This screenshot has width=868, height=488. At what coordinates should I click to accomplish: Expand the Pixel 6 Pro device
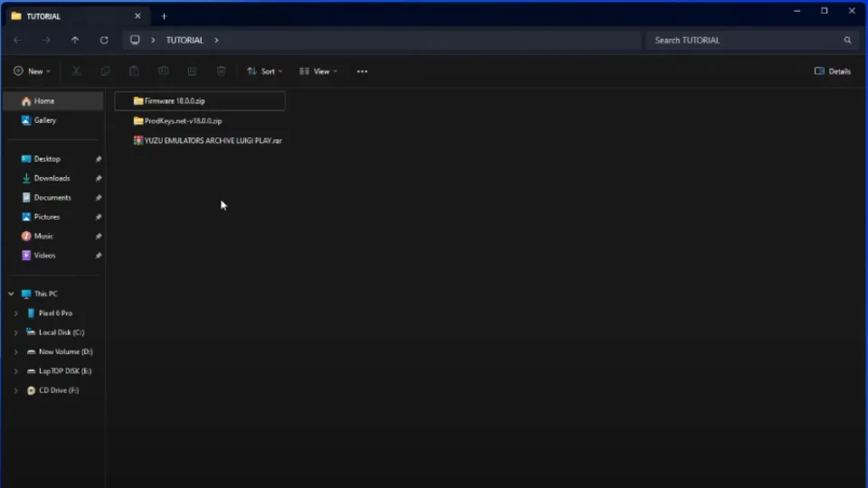15,314
